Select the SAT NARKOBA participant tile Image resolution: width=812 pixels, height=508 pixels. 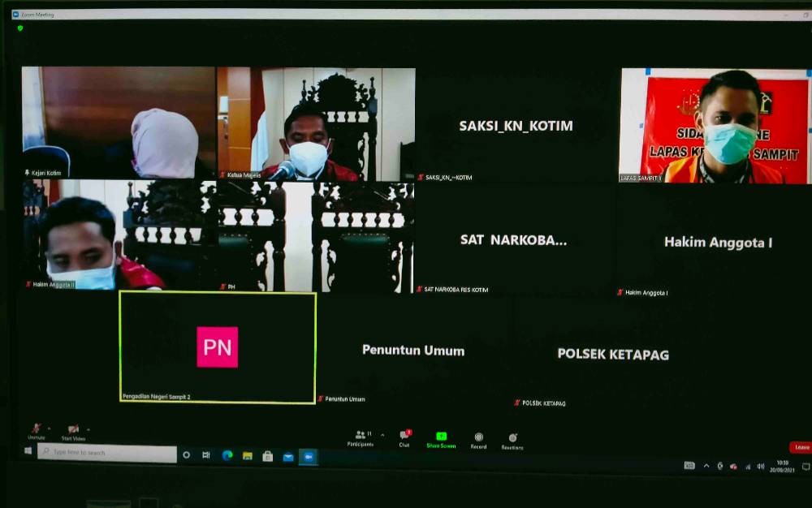[514, 239]
